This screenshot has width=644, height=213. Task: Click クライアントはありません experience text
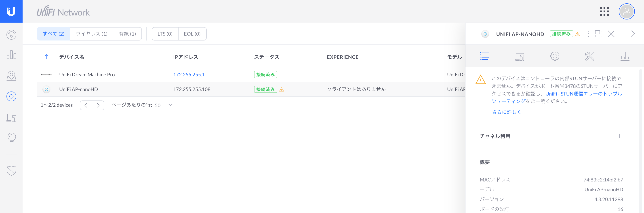[x=356, y=89]
